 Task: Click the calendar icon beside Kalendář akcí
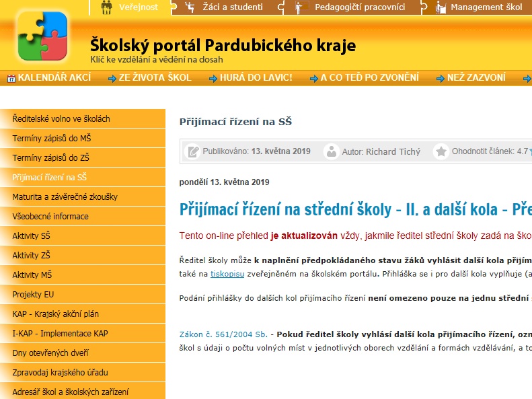click(11, 79)
